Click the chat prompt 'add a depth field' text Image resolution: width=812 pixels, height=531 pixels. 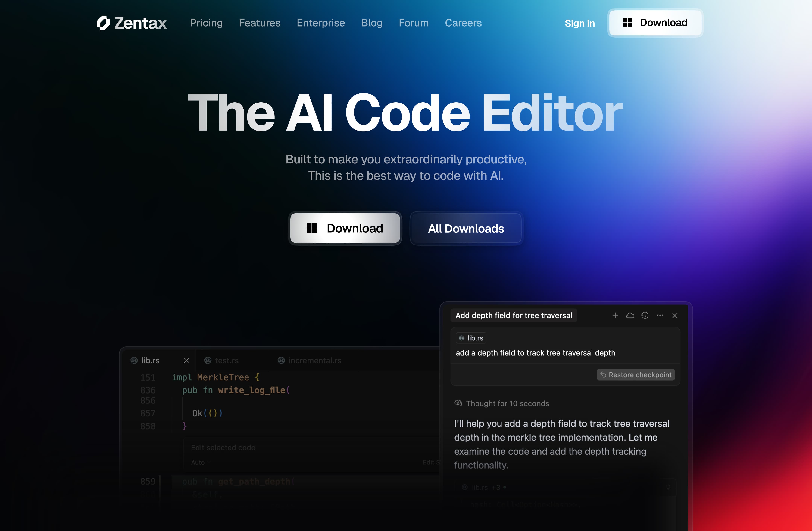[536, 353]
